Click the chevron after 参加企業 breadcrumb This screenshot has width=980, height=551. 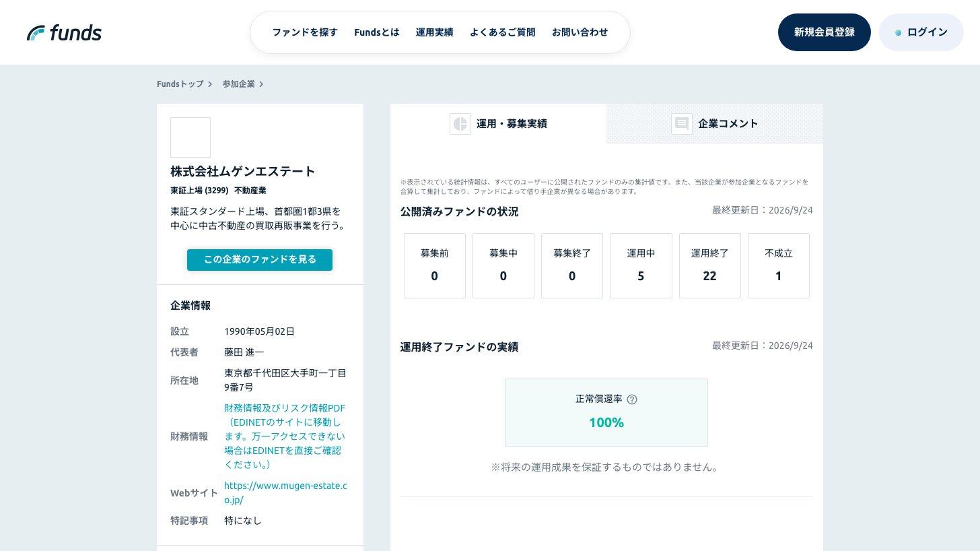261,84
